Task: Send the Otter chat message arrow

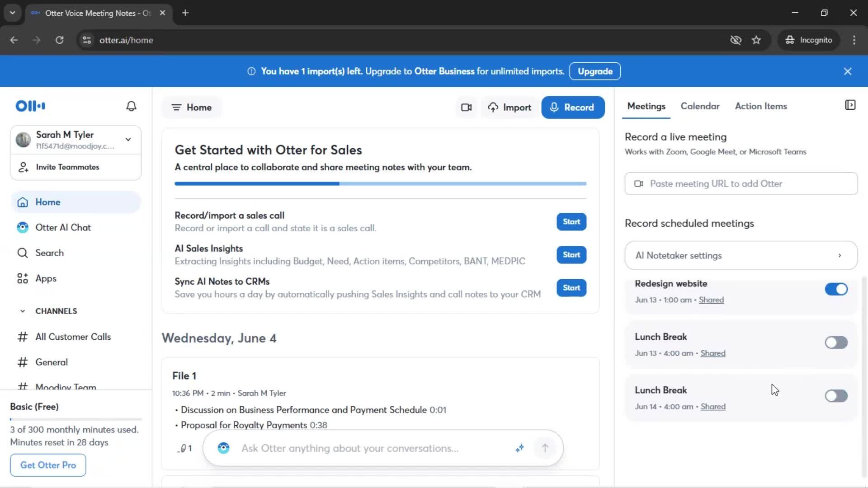Action: (x=545, y=448)
